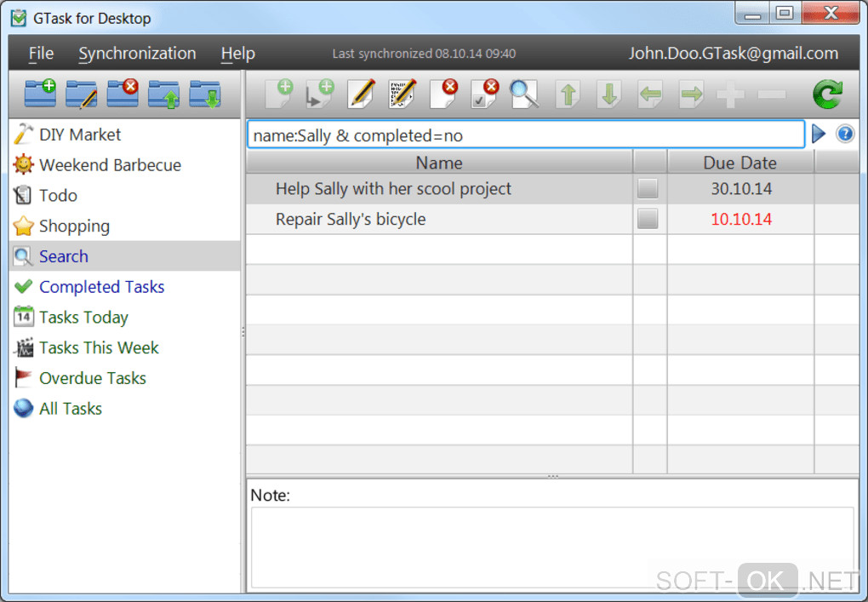Open the Todo list
Image resolution: width=868 pixels, height=602 pixels.
click(126, 196)
